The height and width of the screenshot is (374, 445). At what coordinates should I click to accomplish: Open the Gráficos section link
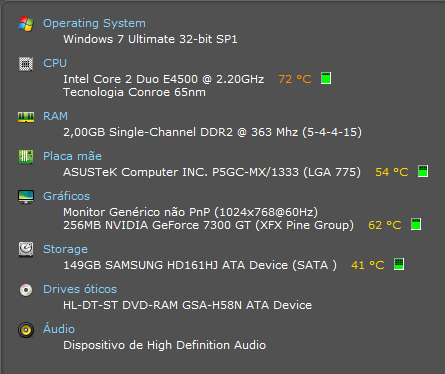(66, 196)
